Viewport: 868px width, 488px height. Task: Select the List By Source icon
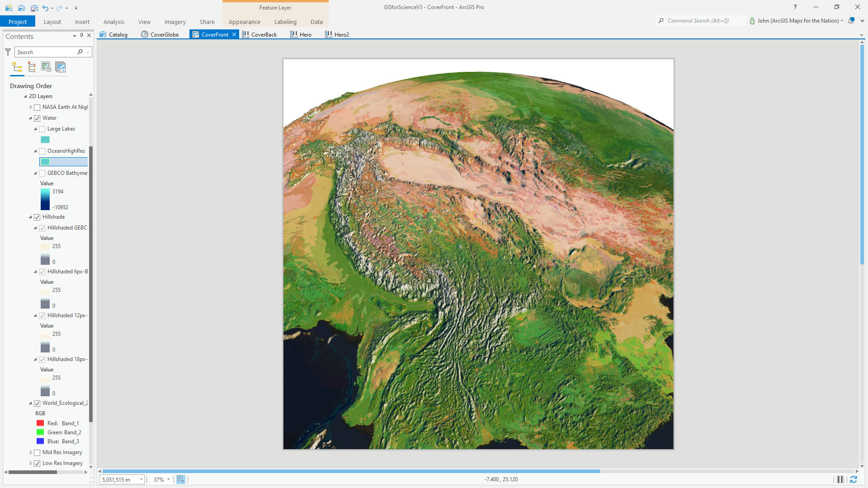click(x=31, y=67)
